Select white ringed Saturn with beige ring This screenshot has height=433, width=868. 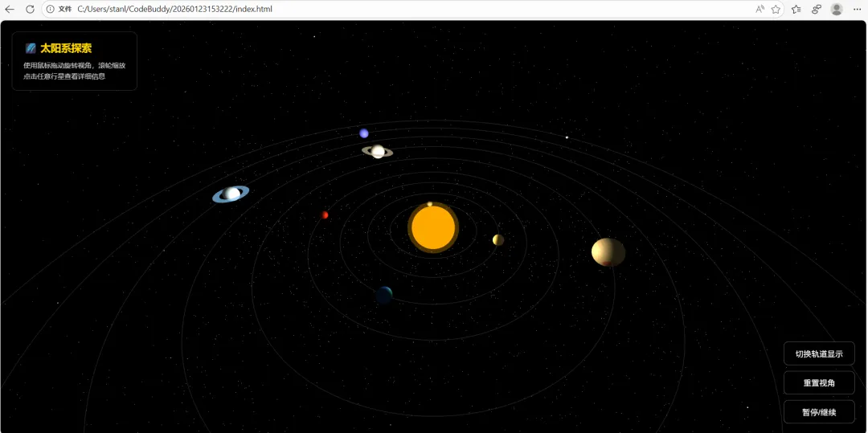(x=378, y=151)
